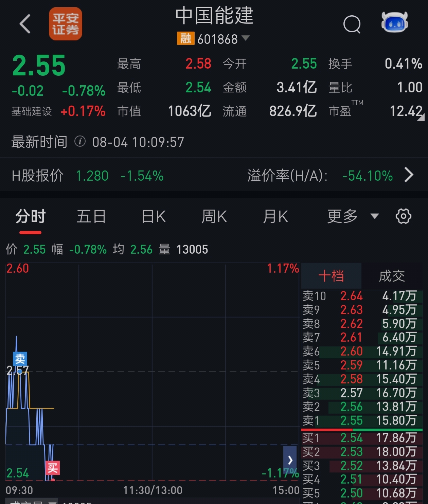Tap H股报价 price 1.280
Viewport: 428px width, 504px height.
pyautogui.click(x=92, y=176)
